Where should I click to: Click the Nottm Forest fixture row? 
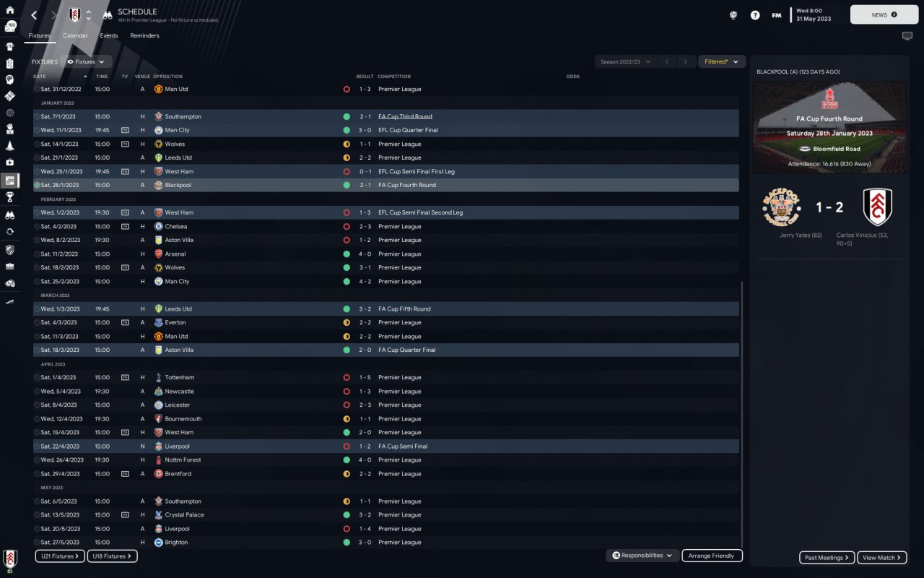(386, 460)
